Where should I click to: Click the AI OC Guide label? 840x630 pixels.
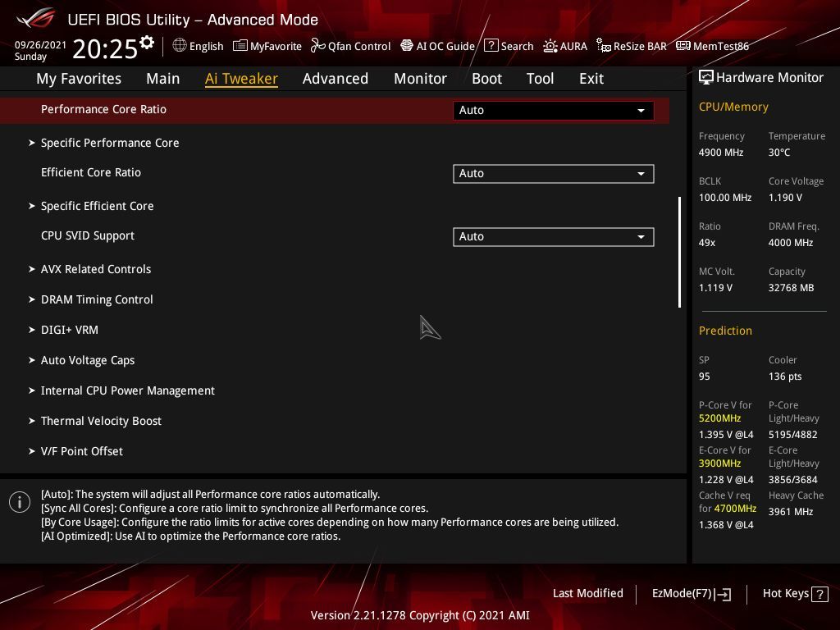tap(445, 46)
